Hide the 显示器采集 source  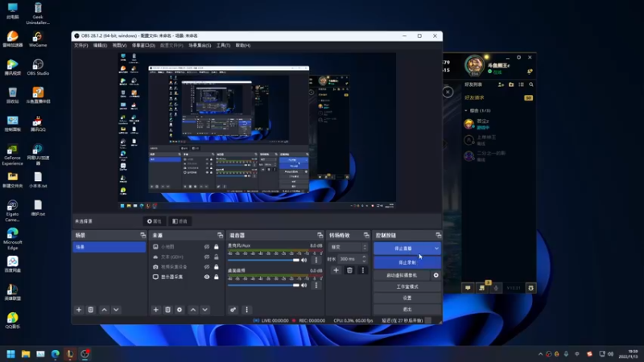tap(207, 277)
